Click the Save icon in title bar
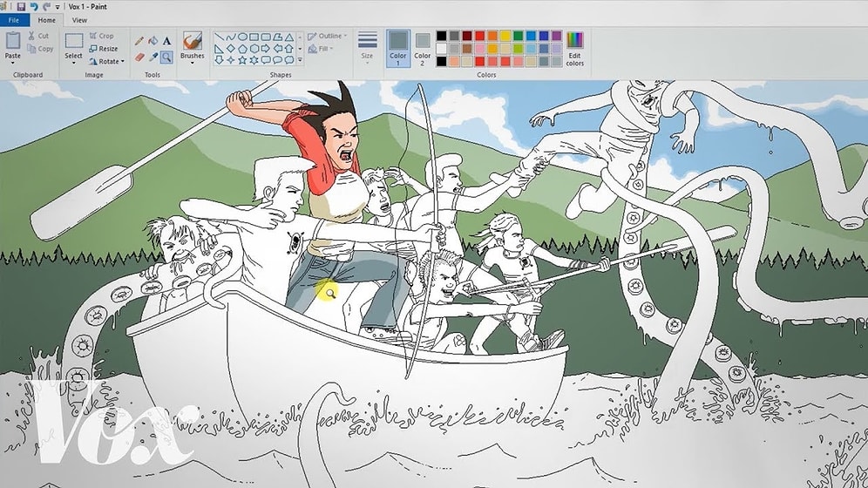868x488 pixels. click(21, 6)
